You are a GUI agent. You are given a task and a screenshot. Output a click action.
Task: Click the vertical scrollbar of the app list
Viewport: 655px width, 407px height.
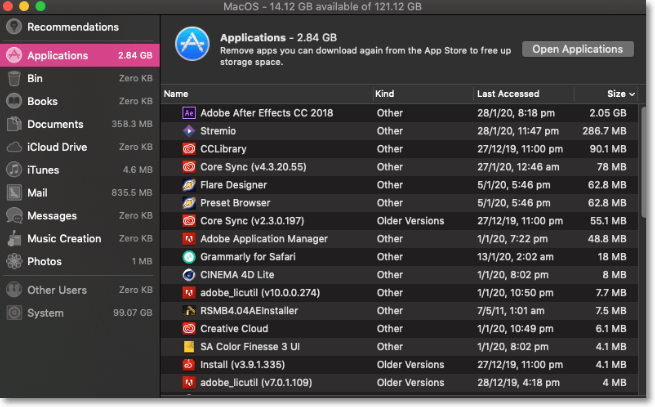click(643, 161)
